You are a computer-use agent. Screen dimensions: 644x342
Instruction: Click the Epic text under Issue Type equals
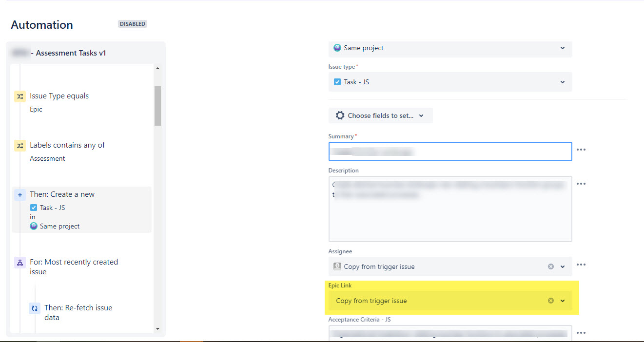click(x=36, y=110)
